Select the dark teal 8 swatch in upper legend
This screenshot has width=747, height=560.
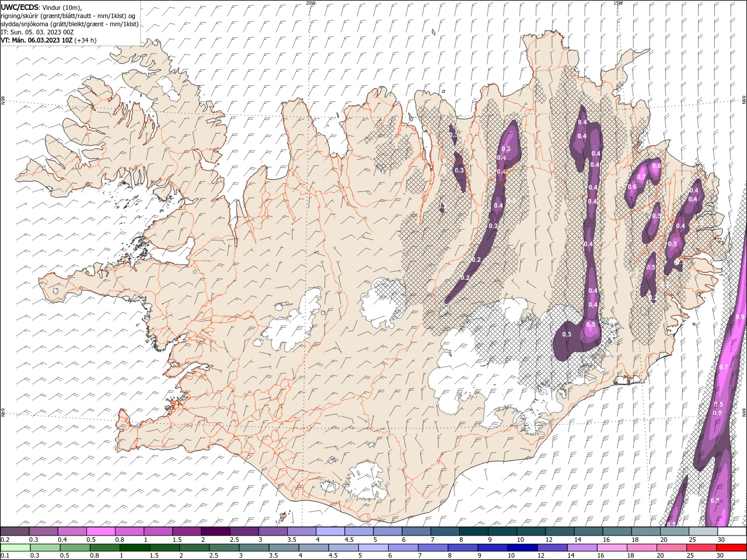(474, 531)
